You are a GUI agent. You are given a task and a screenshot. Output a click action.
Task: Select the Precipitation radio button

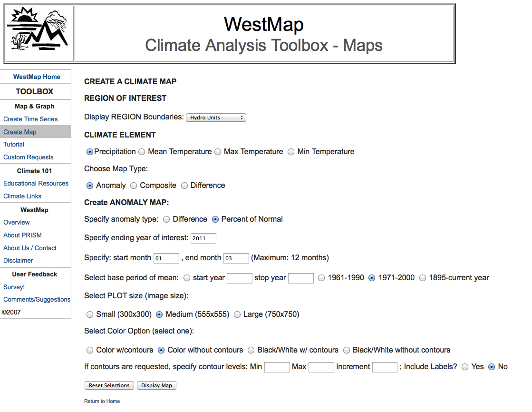click(x=89, y=152)
